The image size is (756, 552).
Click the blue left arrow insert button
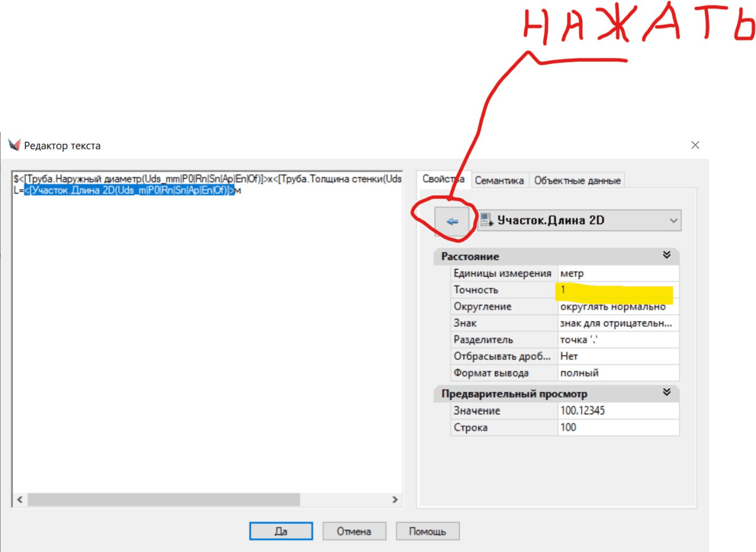click(452, 221)
